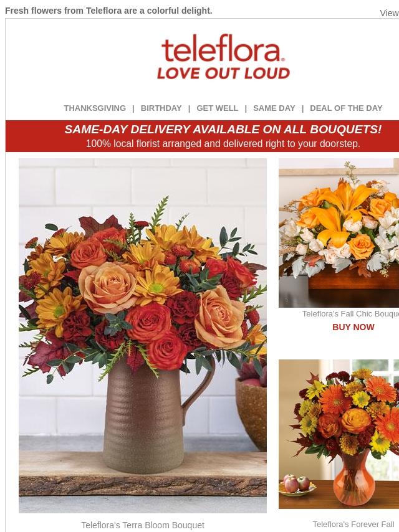Open the Terra Bloom Bouquet image

143,336
